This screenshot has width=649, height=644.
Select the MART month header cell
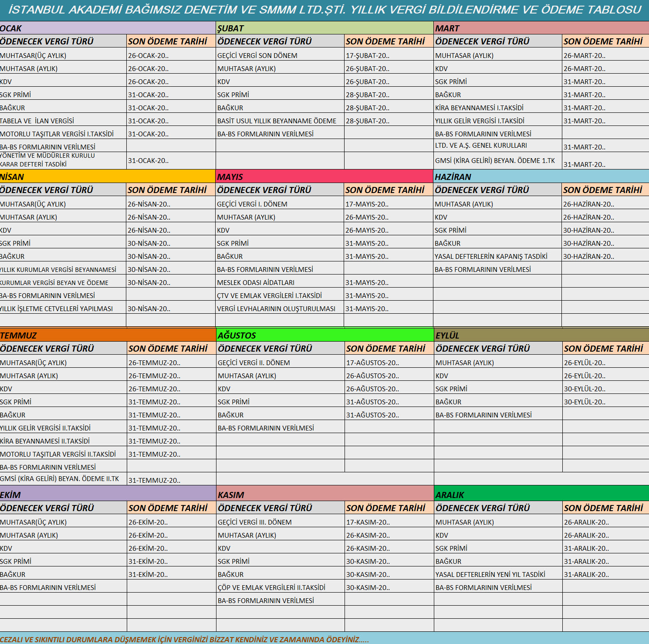coord(541,28)
